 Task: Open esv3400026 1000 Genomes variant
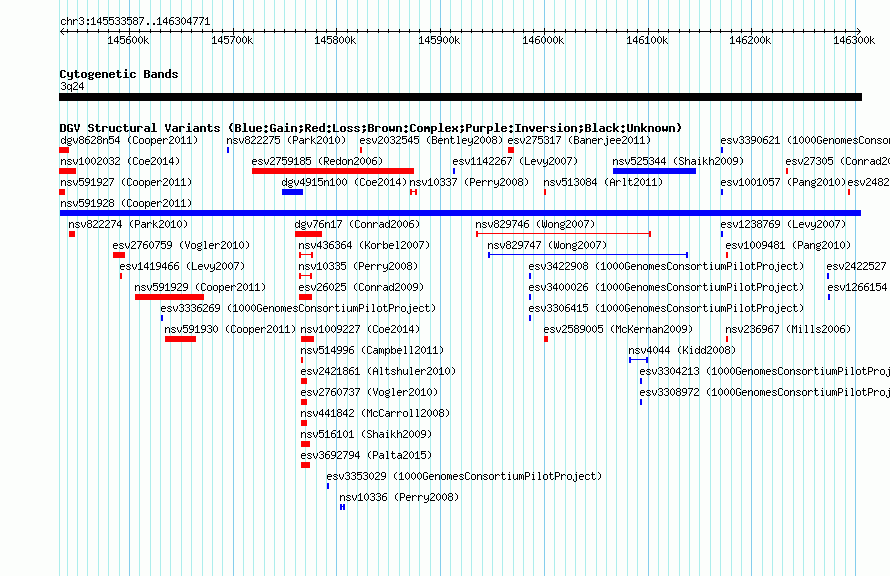666,287
